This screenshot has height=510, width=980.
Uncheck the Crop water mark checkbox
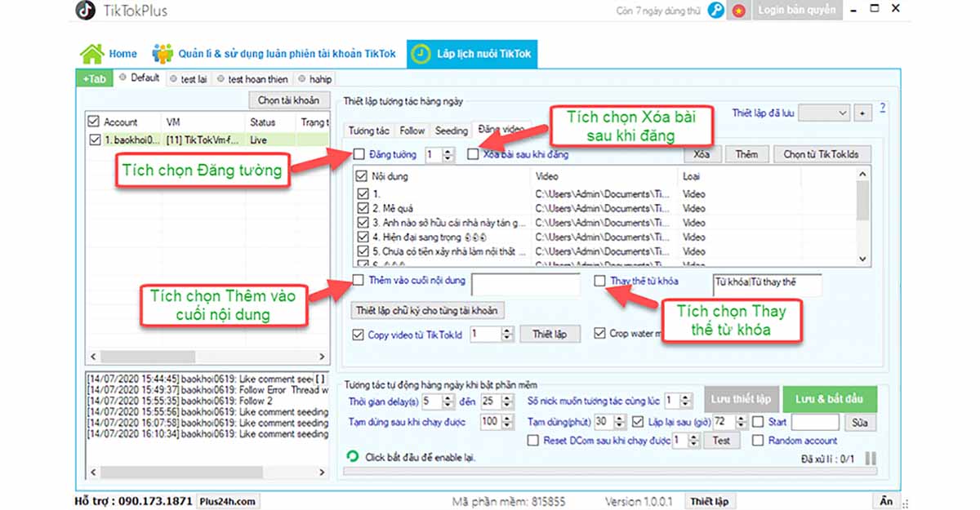tap(600, 334)
